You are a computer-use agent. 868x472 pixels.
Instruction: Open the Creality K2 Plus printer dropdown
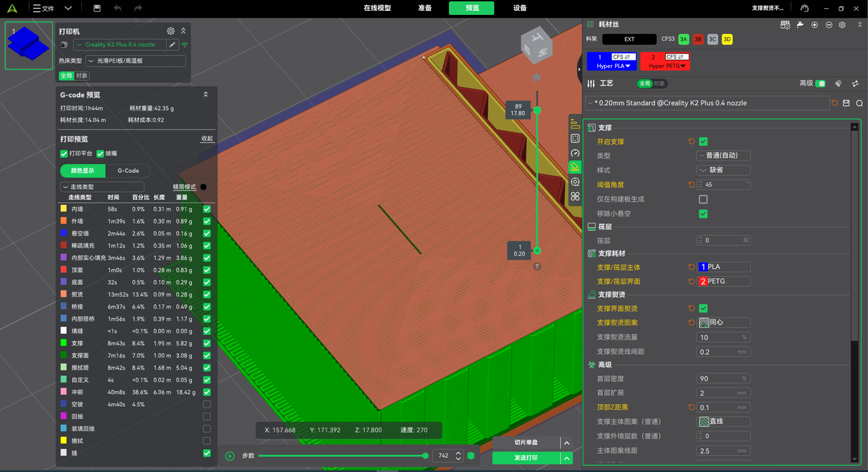(x=119, y=45)
